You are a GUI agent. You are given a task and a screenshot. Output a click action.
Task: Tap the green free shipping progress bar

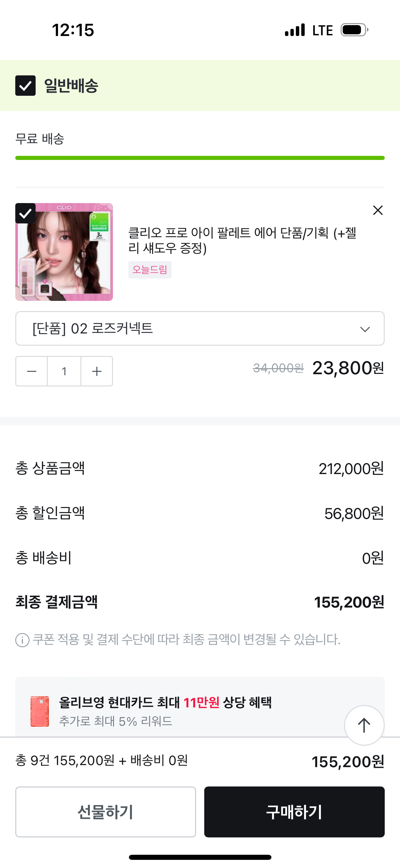coord(200,158)
